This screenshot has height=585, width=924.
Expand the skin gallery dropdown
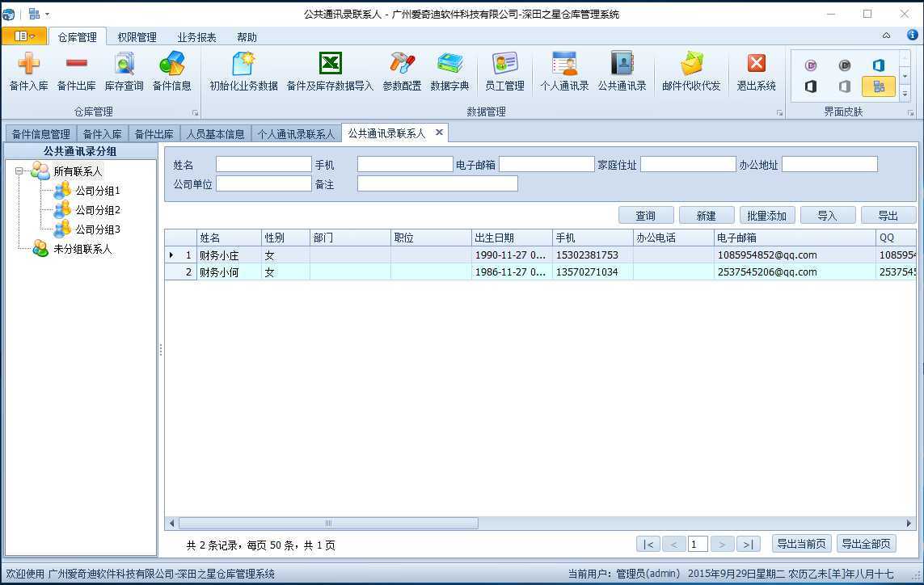pos(905,94)
